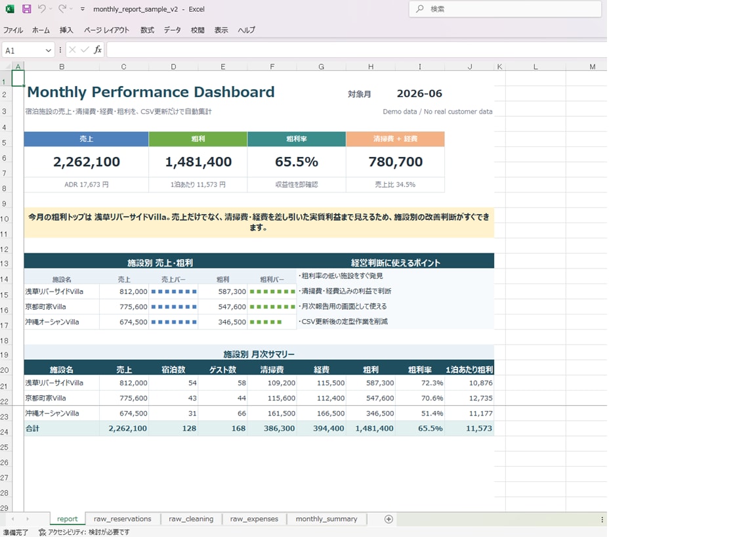Click the formula bar input area
The image size is (756, 537).
pos(356,50)
